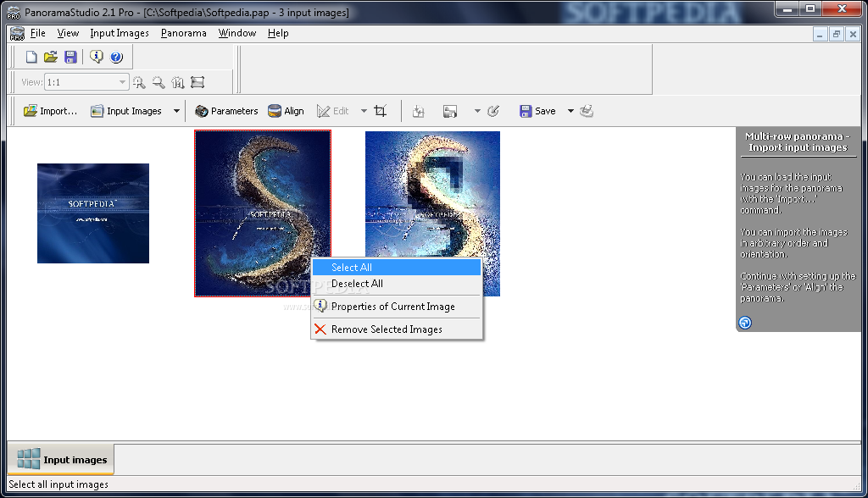Click the Print icon beside Save
This screenshot has height=498, width=868.
click(587, 111)
